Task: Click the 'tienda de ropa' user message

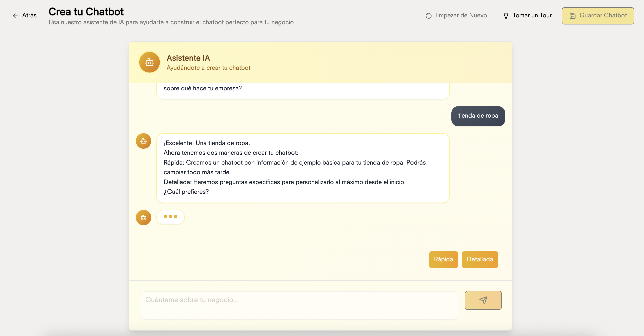Action: [x=478, y=116]
